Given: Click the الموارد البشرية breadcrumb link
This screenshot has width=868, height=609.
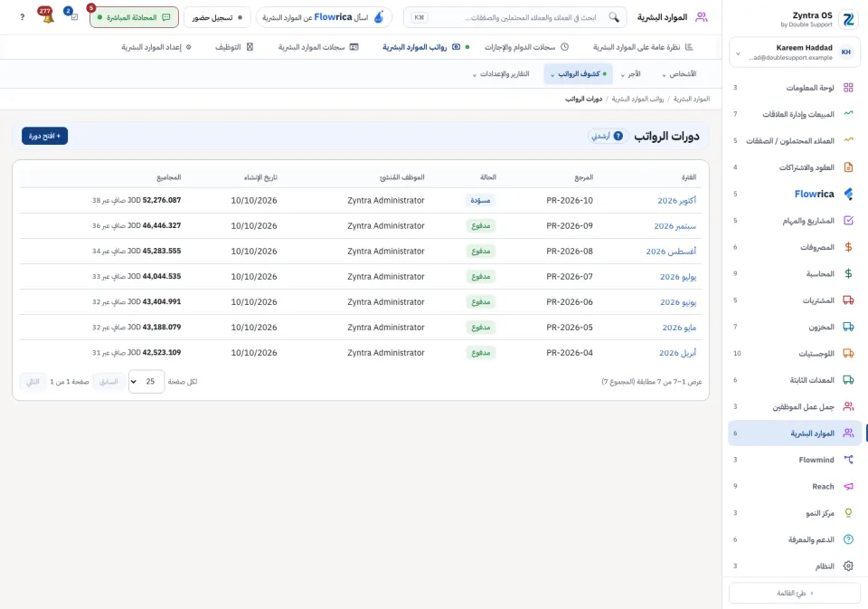Looking at the screenshot, I should tap(692, 100).
